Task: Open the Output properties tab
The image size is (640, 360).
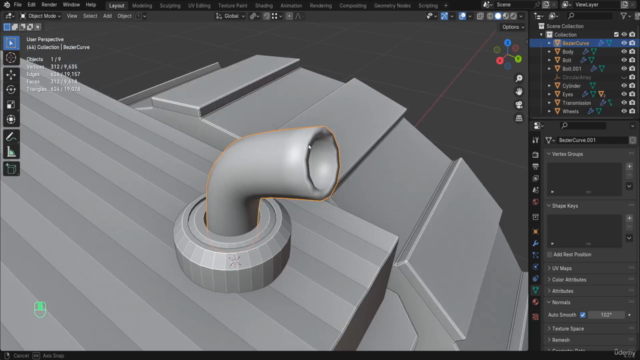Action: (x=536, y=167)
